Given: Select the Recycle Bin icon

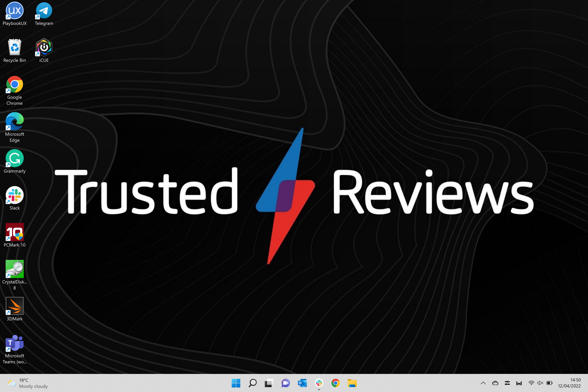Looking at the screenshot, I should coord(15,51).
